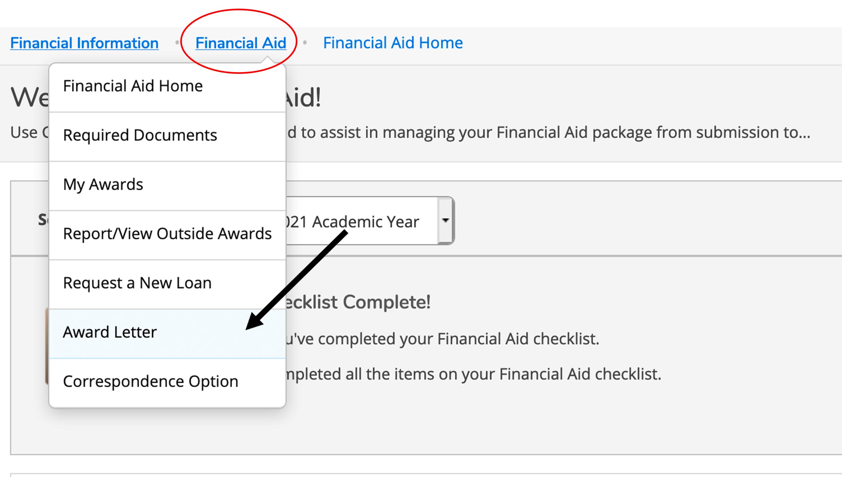Click the Academic Year dropdown arrow button
This screenshot has width=842, height=504.
click(445, 220)
